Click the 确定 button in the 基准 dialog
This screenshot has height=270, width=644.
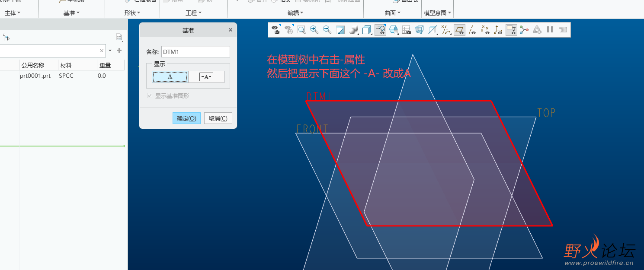click(186, 118)
